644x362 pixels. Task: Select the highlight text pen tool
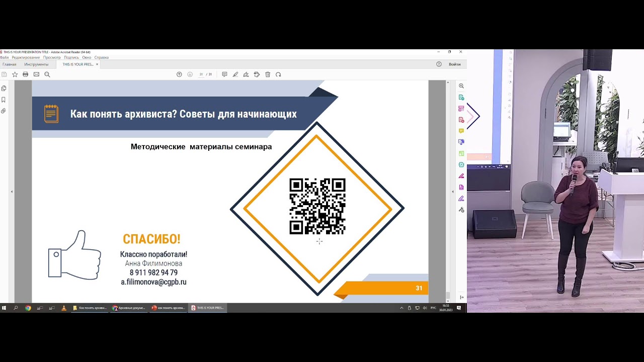(x=235, y=74)
